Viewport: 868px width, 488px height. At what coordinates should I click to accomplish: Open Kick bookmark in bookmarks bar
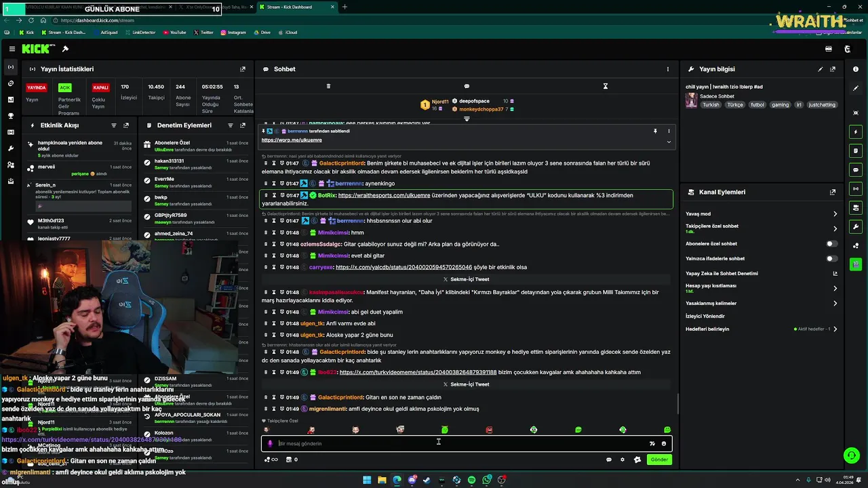pos(26,33)
